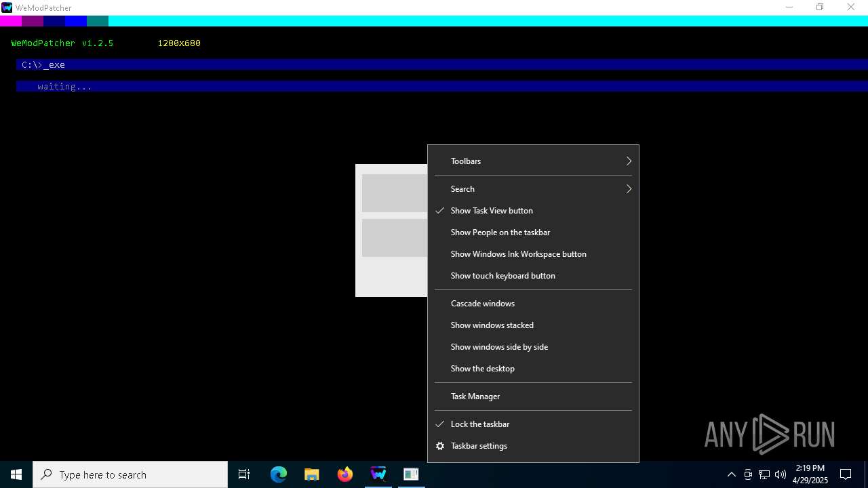Expand the Toolbars submenu
Image resolution: width=868 pixels, height=488 pixels.
[x=533, y=161]
